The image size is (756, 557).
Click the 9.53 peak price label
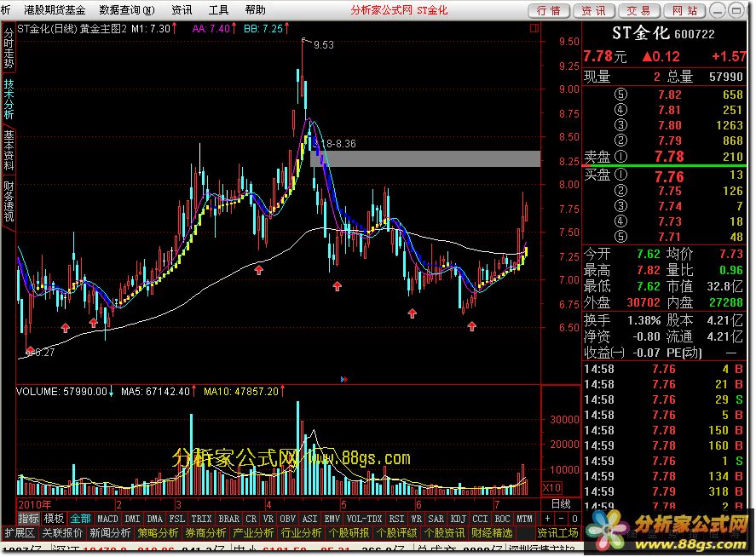tap(324, 45)
